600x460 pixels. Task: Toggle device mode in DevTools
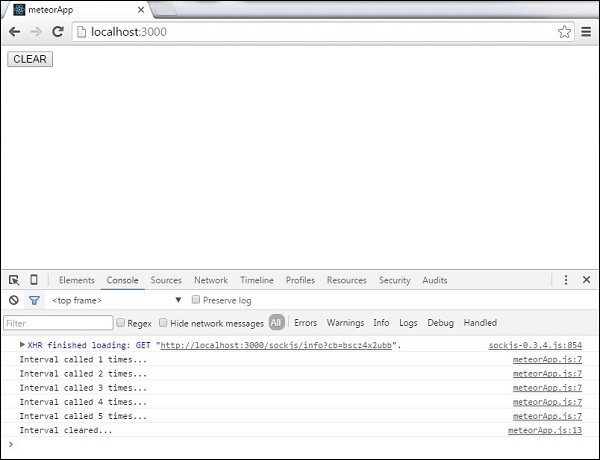[34, 281]
